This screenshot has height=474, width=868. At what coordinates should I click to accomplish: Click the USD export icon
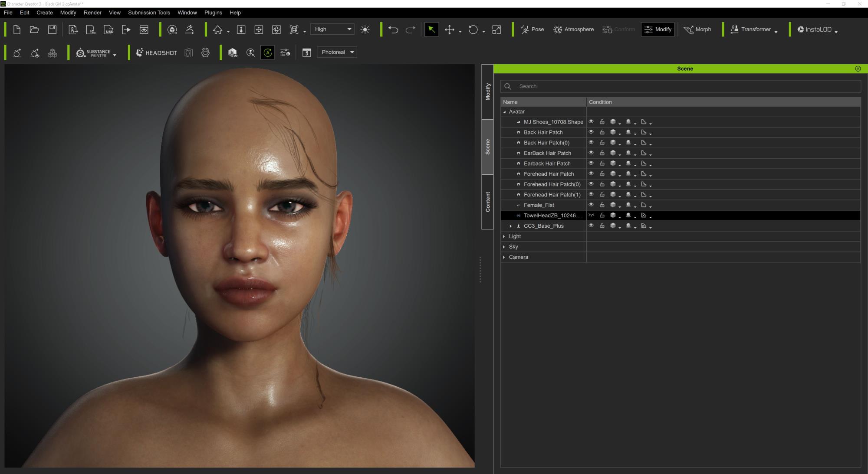point(108,29)
